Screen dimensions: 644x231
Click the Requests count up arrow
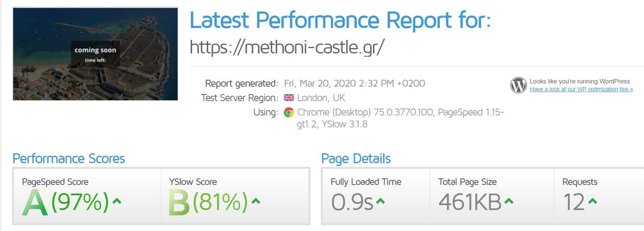point(593,201)
